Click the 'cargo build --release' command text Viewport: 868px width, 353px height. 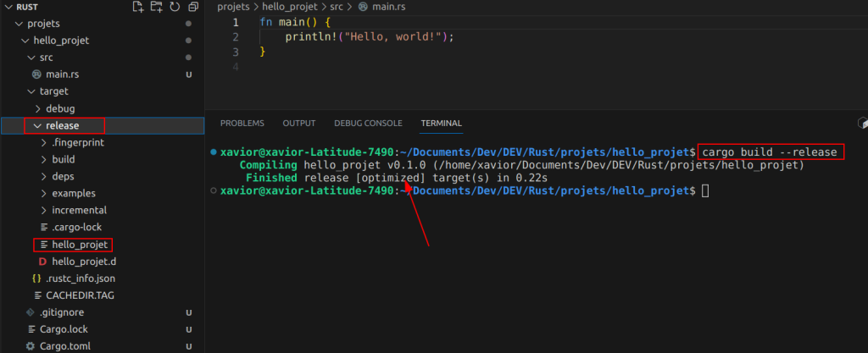770,152
